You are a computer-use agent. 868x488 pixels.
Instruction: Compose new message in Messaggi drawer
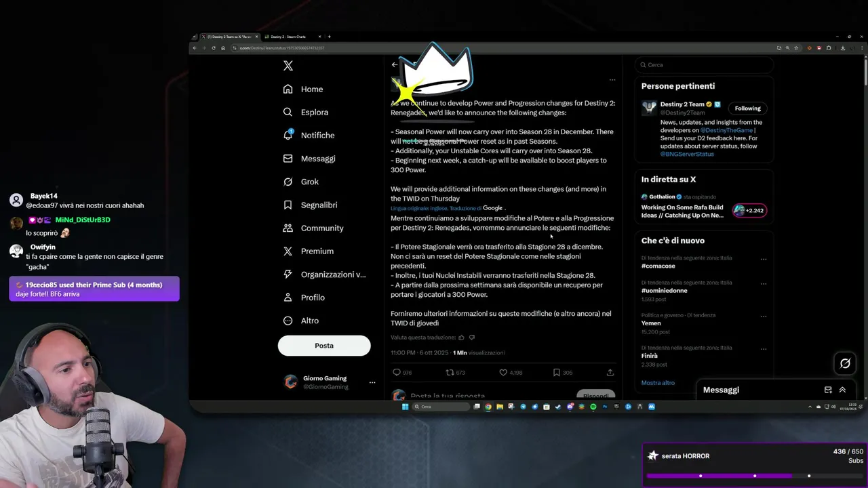pos(828,390)
